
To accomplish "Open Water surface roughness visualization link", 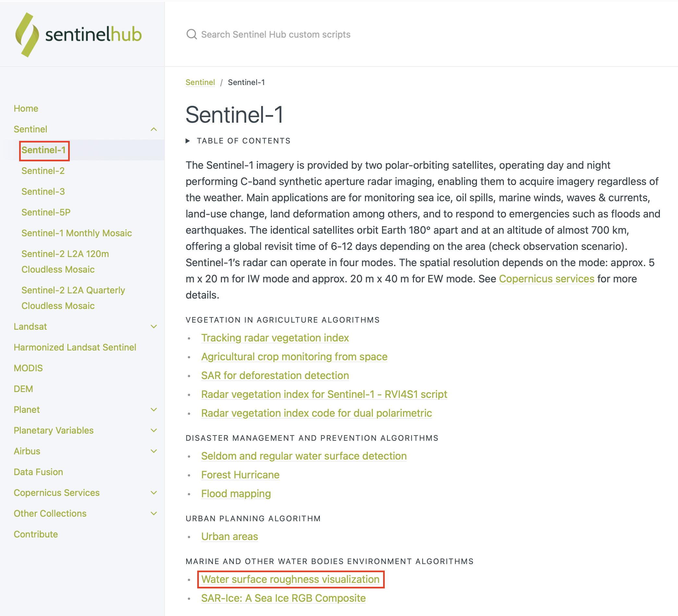I will 290,579.
